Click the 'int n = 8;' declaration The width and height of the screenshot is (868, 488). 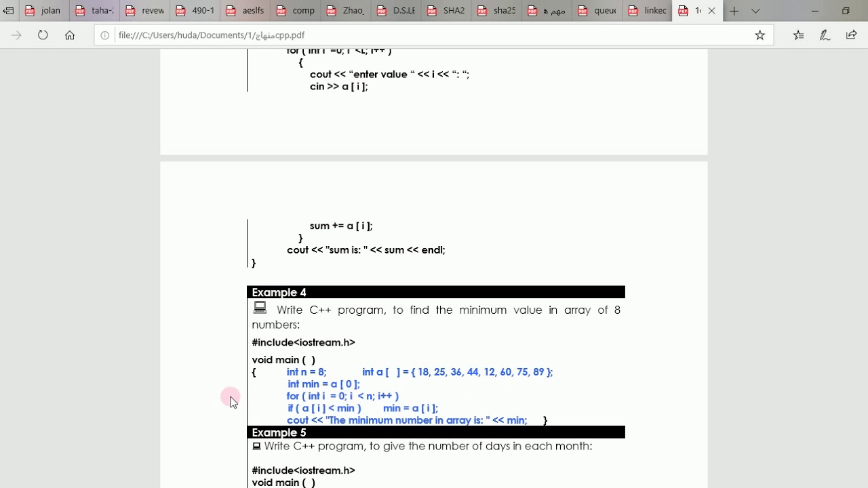[307, 371]
